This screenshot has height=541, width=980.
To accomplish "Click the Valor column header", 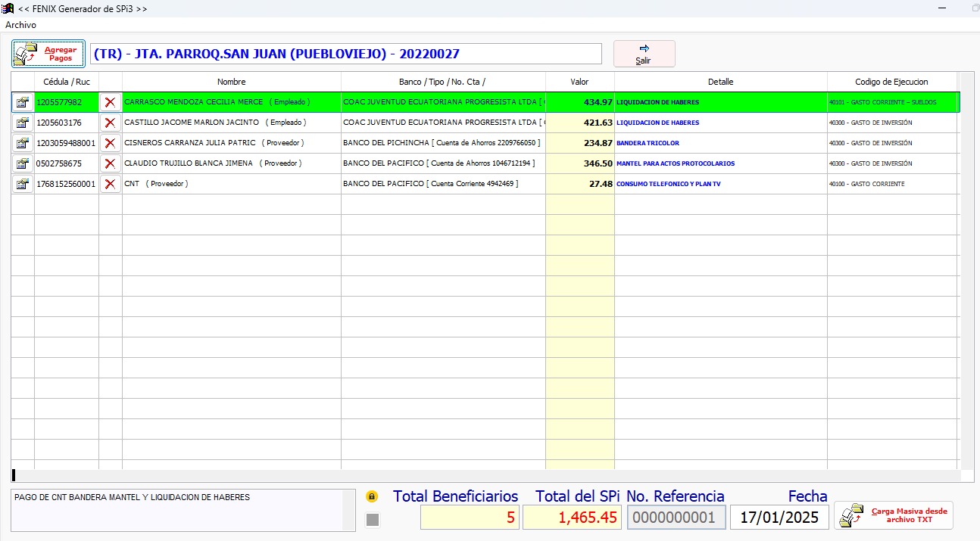I will pyautogui.click(x=579, y=82).
